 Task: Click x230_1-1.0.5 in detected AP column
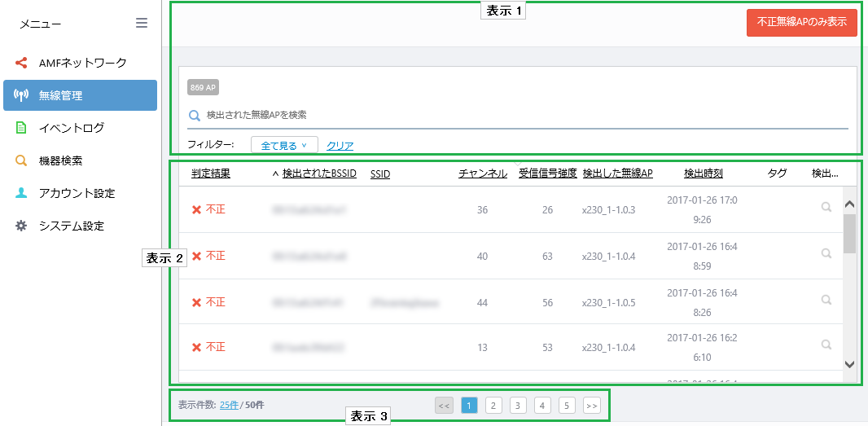(608, 303)
